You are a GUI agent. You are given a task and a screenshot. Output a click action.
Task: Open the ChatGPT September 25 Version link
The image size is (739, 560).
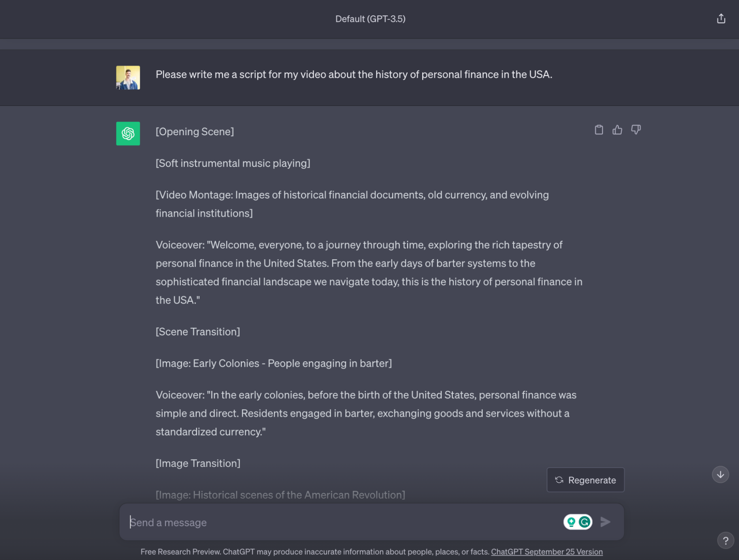[547, 552]
